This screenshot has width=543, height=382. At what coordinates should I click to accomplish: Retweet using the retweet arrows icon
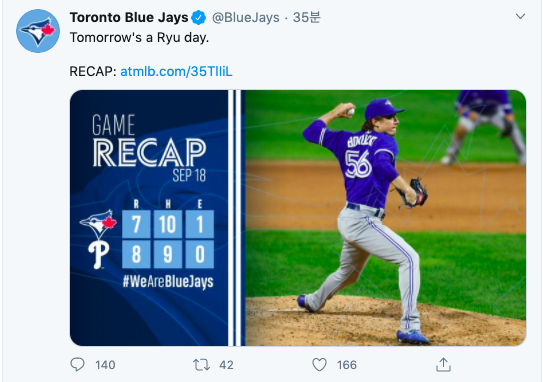[x=201, y=365]
